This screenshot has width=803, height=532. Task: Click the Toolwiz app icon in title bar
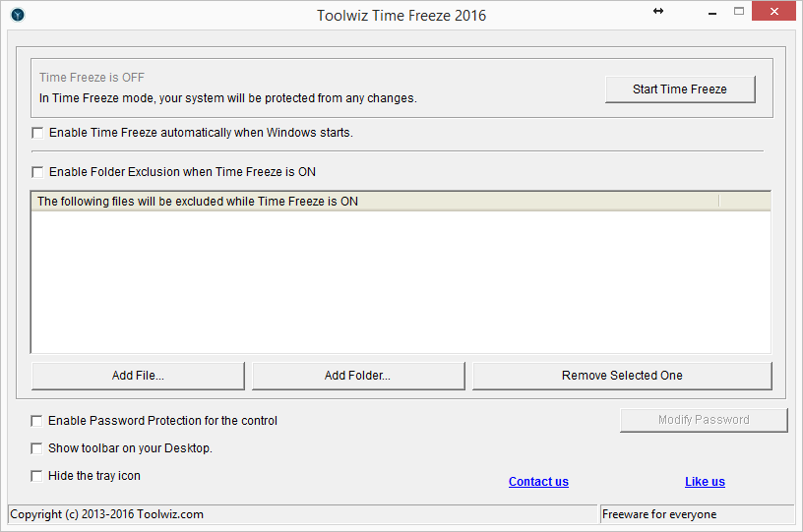[x=18, y=15]
